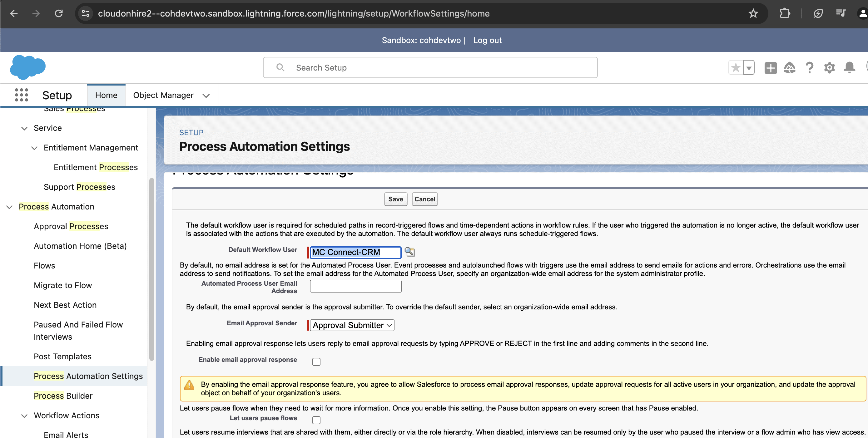Open Flows in the sidebar
The width and height of the screenshot is (868, 438).
pyautogui.click(x=44, y=266)
